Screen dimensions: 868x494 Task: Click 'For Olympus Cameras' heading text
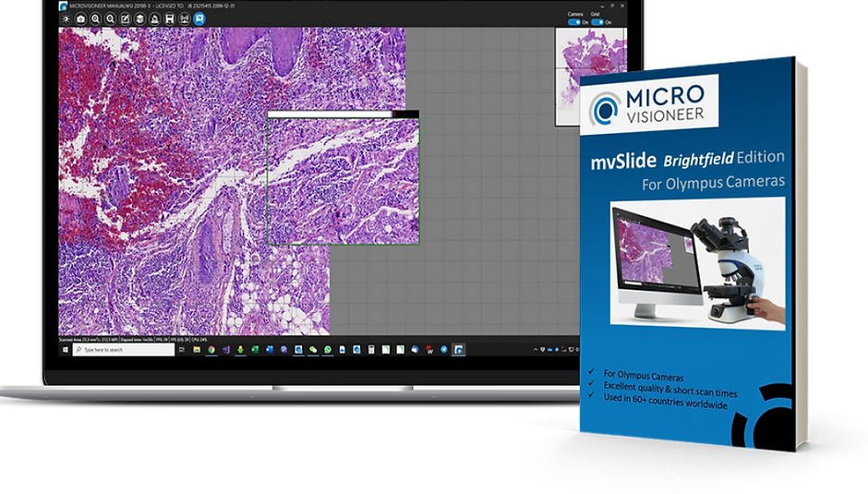[x=713, y=182]
